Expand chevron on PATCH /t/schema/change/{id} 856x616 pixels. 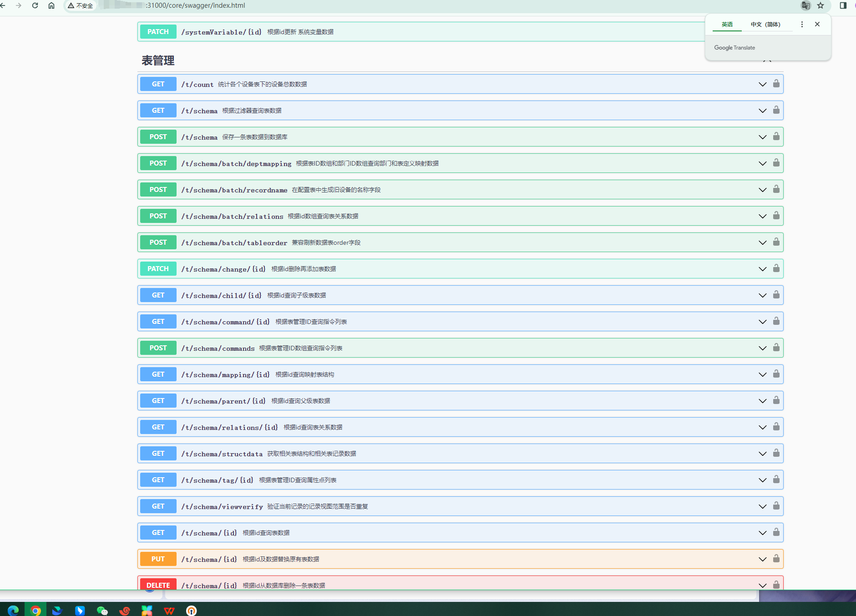click(x=763, y=269)
